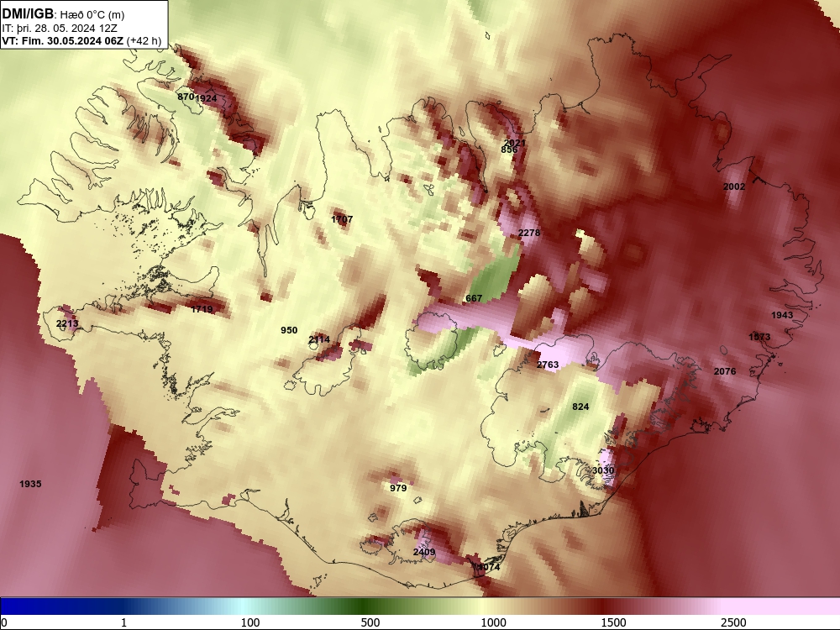Click the VT: Fim. 30.05.2024 06Z line
The image size is (840, 630).
pyautogui.click(x=81, y=40)
